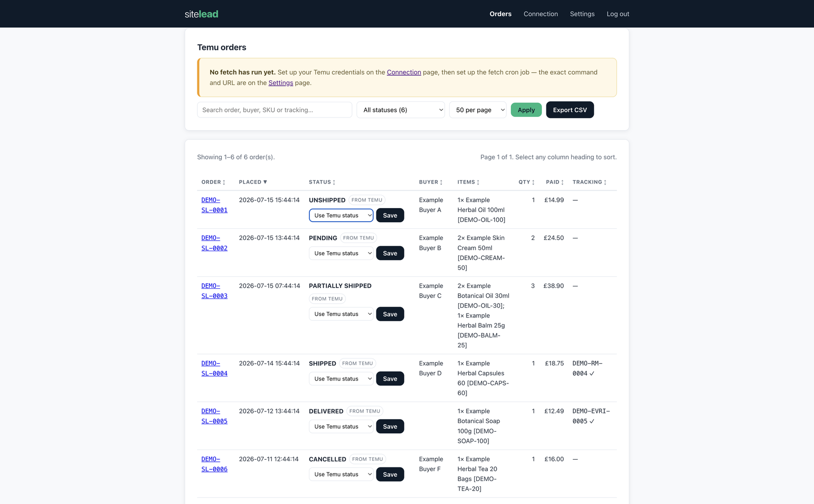The image size is (814, 504).
Task: Save status for the UNSHIPPED order
Action: click(x=390, y=216)
